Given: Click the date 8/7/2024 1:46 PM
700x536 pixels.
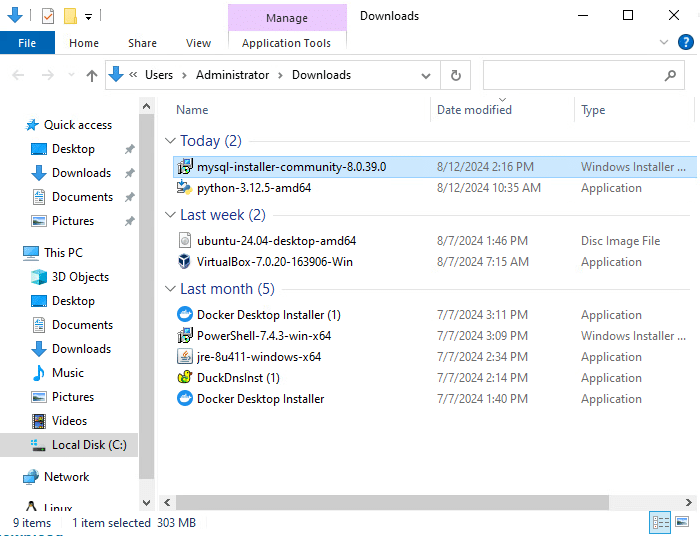Looking at the screenshot, I should (482, 241).
